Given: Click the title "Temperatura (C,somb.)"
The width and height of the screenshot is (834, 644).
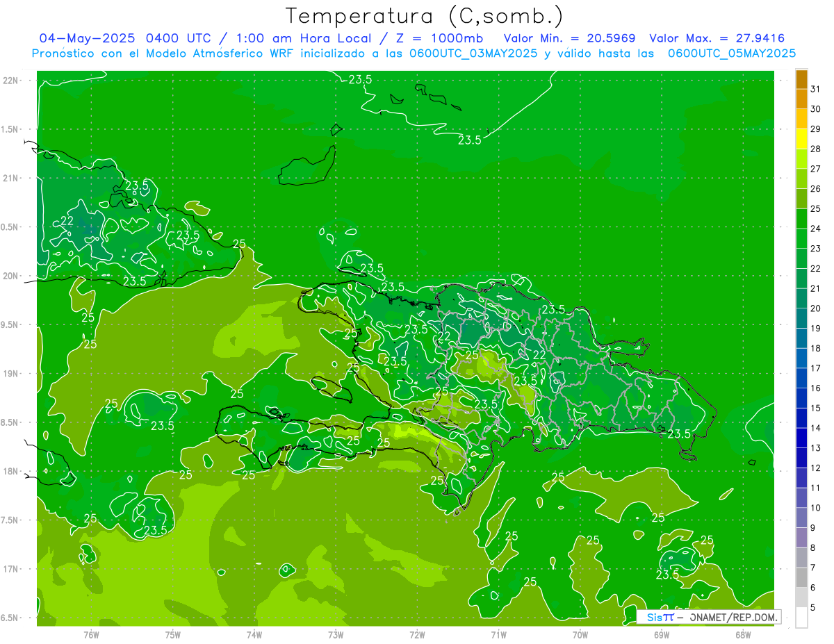Looking at the screenshot, I should (424, 16).
